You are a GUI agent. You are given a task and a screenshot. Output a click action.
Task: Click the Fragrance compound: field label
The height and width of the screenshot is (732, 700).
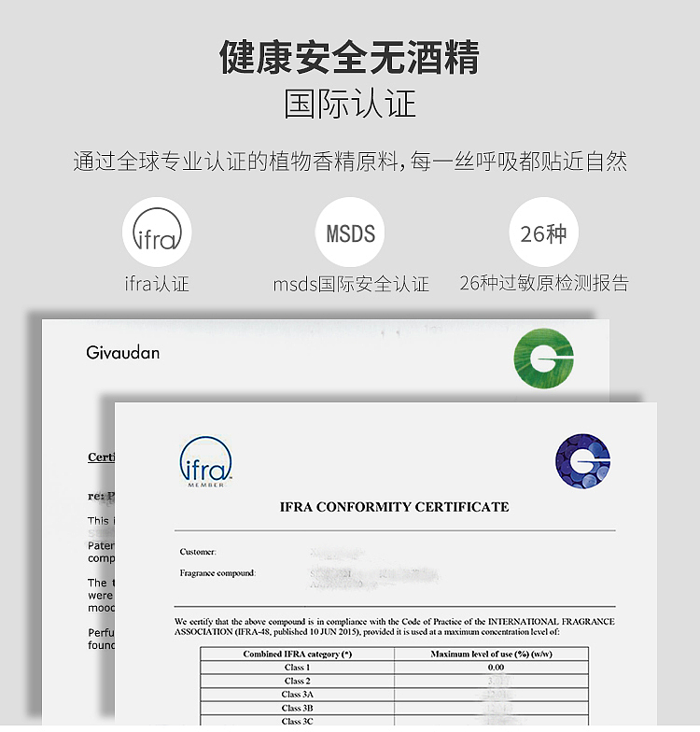click(218, 573)
